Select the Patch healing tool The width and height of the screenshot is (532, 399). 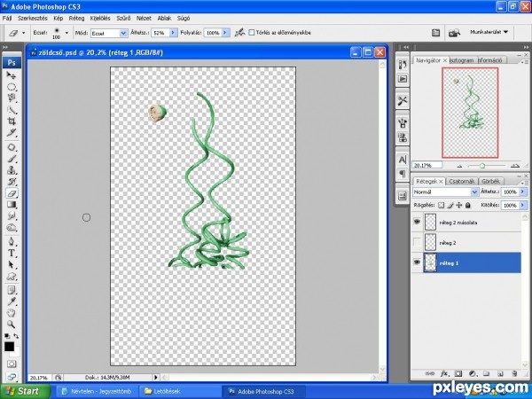12,147
